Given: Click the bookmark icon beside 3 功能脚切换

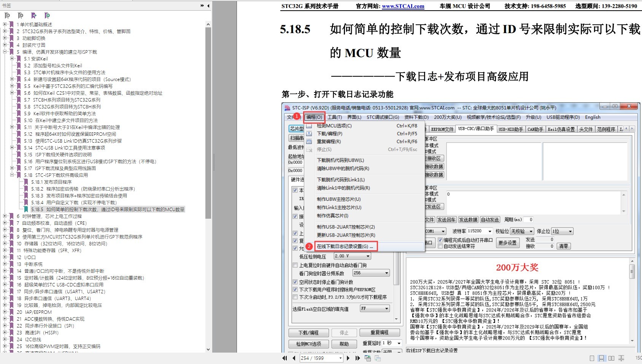Looking at the screenshot, I should tap(11, 38).
